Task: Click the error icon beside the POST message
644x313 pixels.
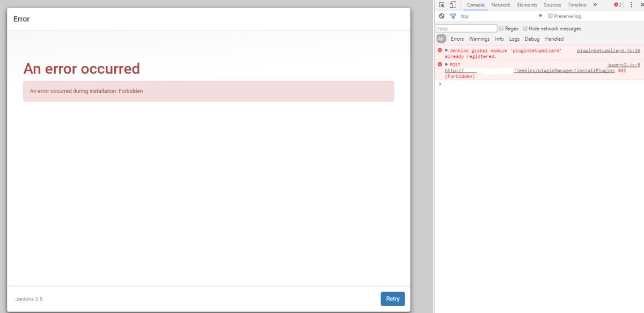Action: 440,64
